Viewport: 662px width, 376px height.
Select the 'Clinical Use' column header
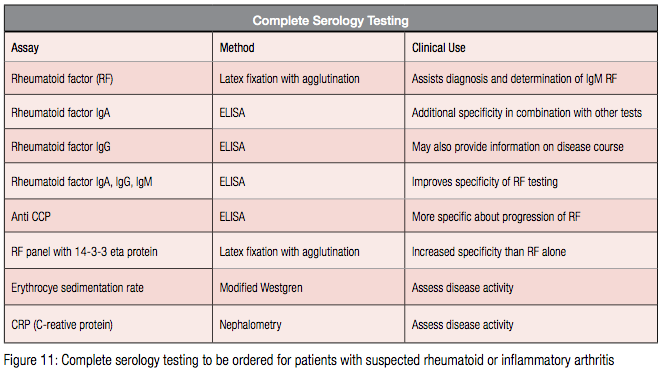click(x=439, y=48)
